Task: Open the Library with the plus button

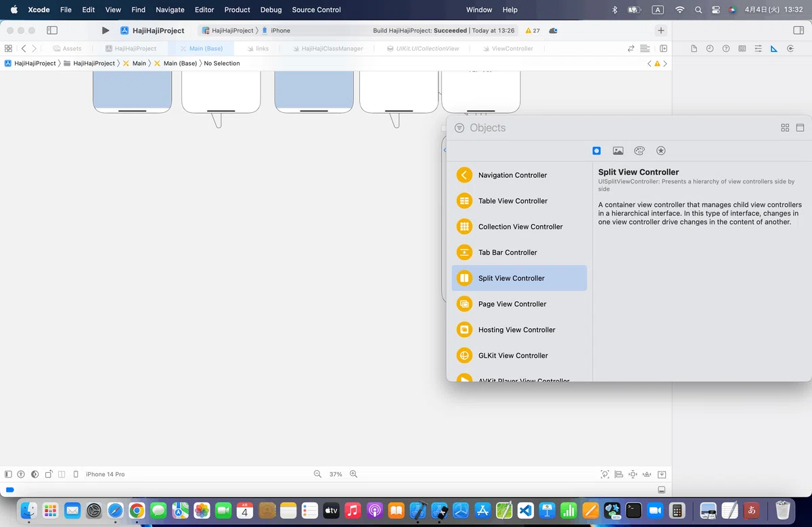Action: pyautogui.click(x=661, y=30)
